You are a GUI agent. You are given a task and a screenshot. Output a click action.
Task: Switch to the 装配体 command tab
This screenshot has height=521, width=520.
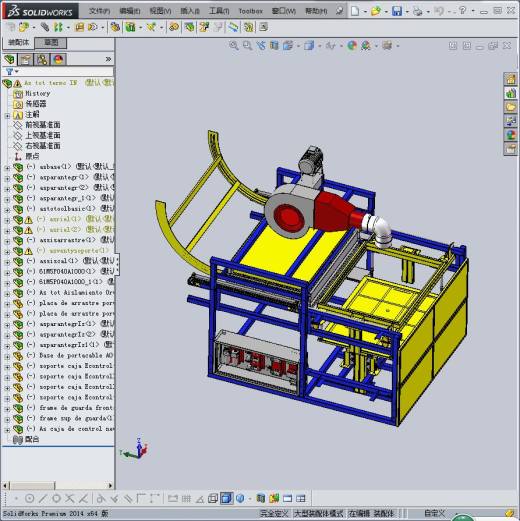19,43
